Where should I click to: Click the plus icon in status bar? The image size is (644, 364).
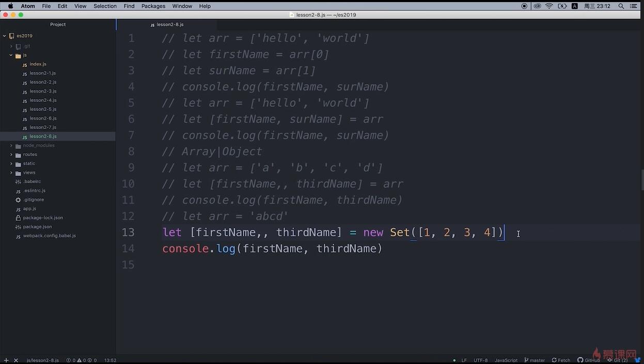click(x=6, y=360)
